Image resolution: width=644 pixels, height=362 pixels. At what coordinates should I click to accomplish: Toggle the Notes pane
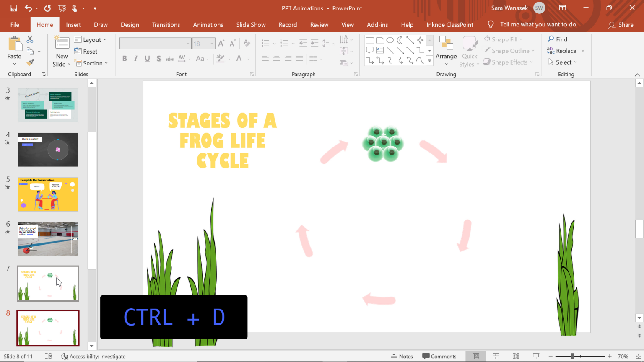[402, 356]
